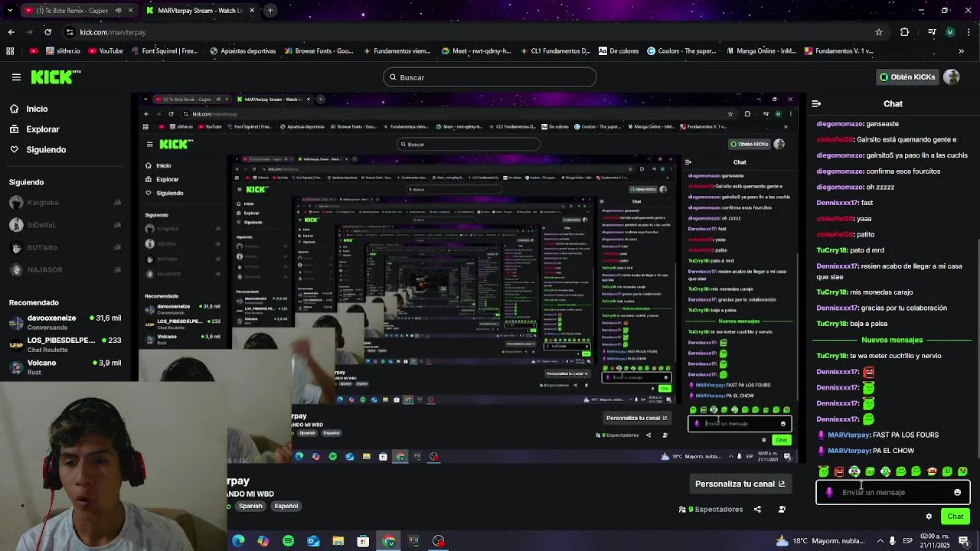Open the hamburger menu next to the KICK logo
Screen dimensions: 980x551
pyautogui.click(x=16, y=77)
